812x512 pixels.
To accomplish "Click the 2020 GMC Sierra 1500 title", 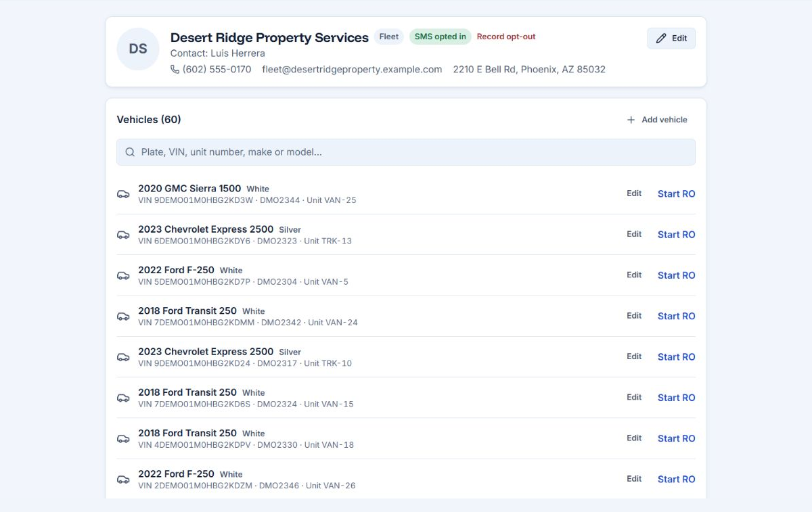I will [189, 189].
